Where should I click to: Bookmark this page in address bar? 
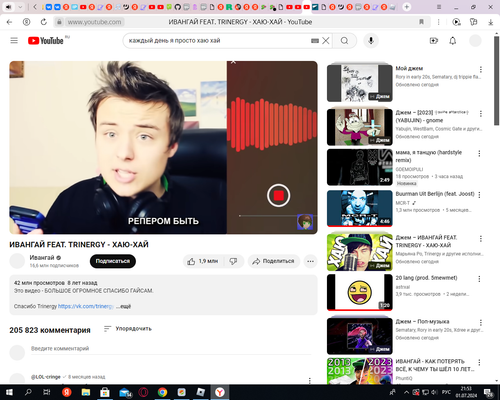pyautogui.click(x=421, y=22)
